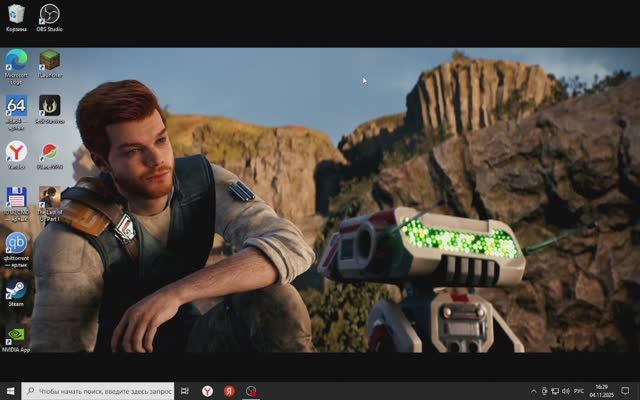Click the Show desktop strip at the taskbar end

638,391
